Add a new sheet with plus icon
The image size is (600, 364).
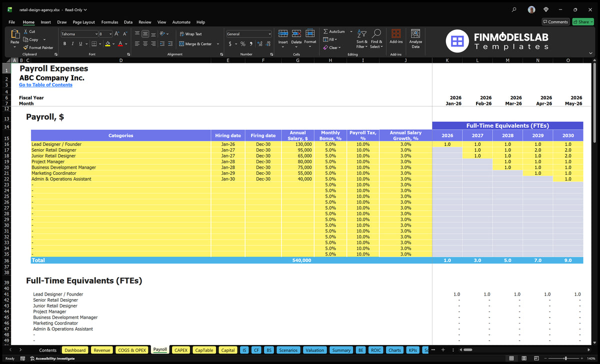442,350
